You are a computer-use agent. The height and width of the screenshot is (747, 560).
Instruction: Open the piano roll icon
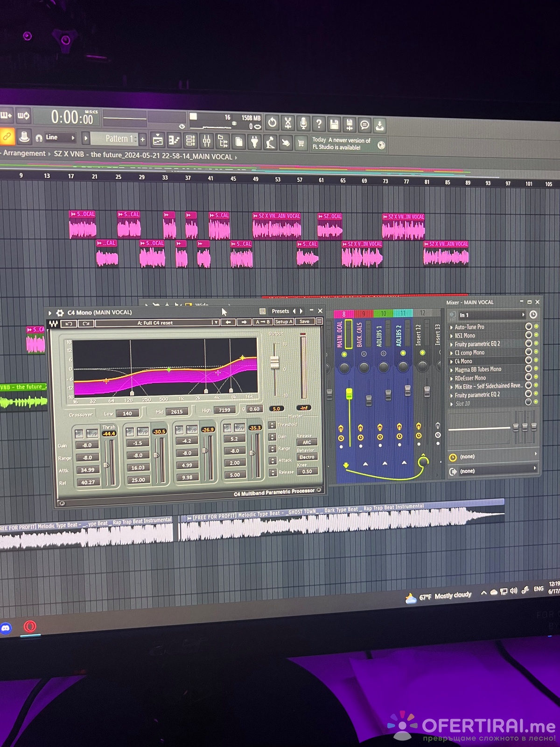[174, 140]
